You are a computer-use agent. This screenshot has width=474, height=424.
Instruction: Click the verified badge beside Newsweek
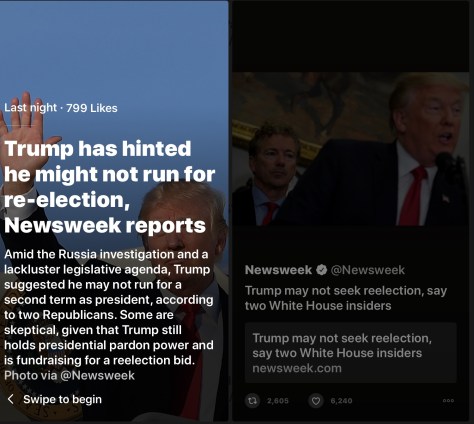[321, 270]
